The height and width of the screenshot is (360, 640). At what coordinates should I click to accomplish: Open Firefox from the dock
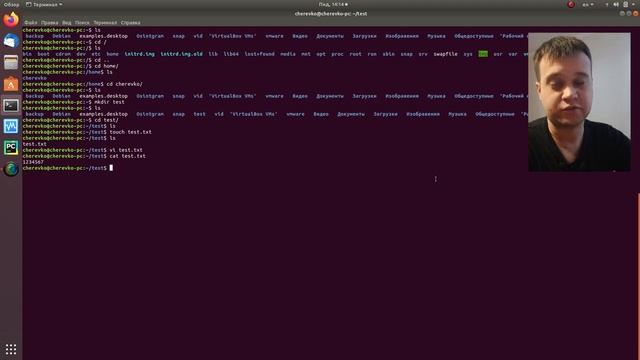click(11, 19)
